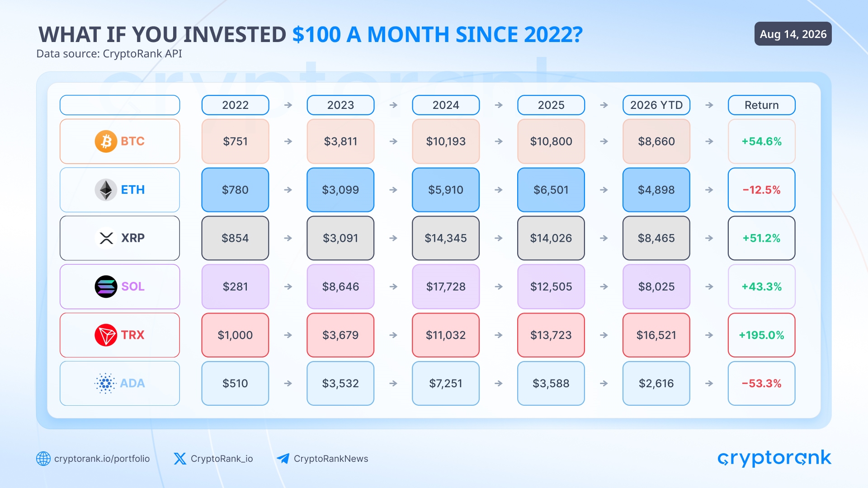Click TRX +195.0% return cell
Viewport: 868px width, 488px height.
(762, 335)
